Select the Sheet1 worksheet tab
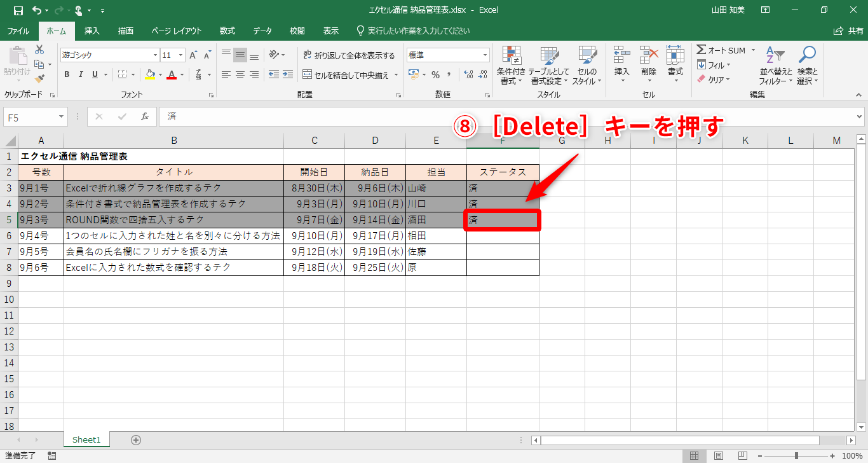 (86, 439)
